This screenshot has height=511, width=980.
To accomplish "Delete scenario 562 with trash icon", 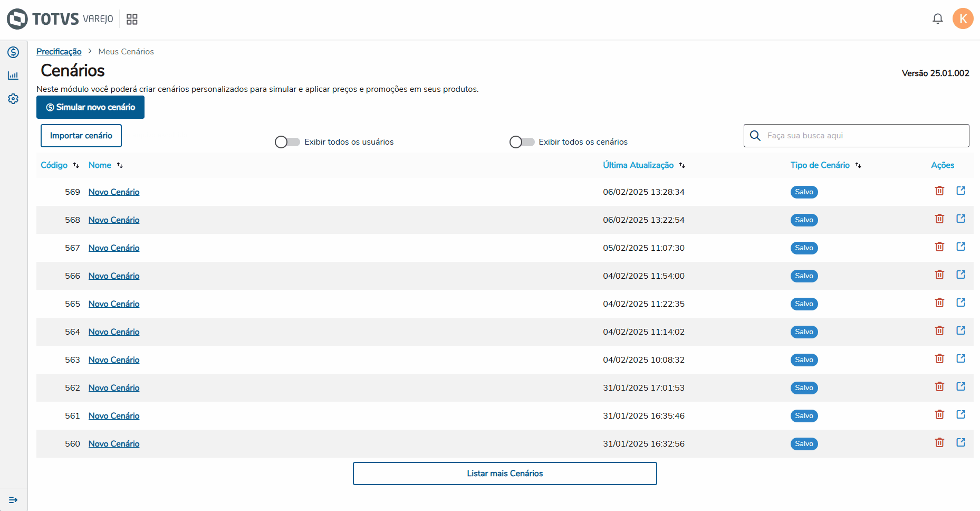I will pyautogui.click(x=939, y=387).
